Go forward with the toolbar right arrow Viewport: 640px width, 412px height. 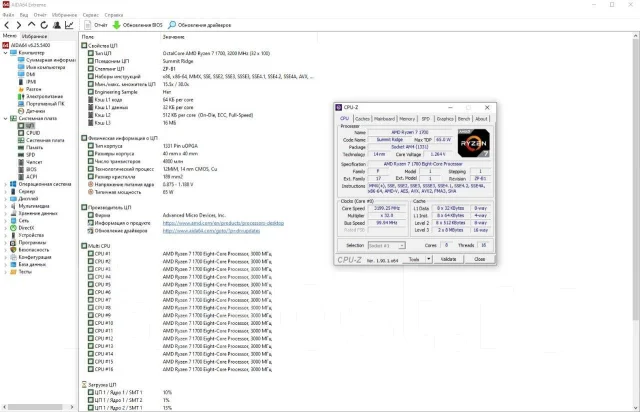(19, 25)
